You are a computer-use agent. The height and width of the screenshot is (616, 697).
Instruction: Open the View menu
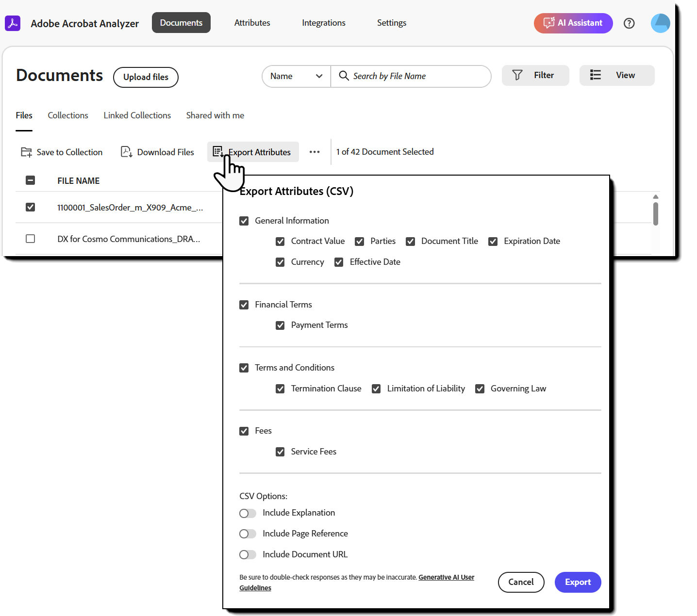pos(616,75)
